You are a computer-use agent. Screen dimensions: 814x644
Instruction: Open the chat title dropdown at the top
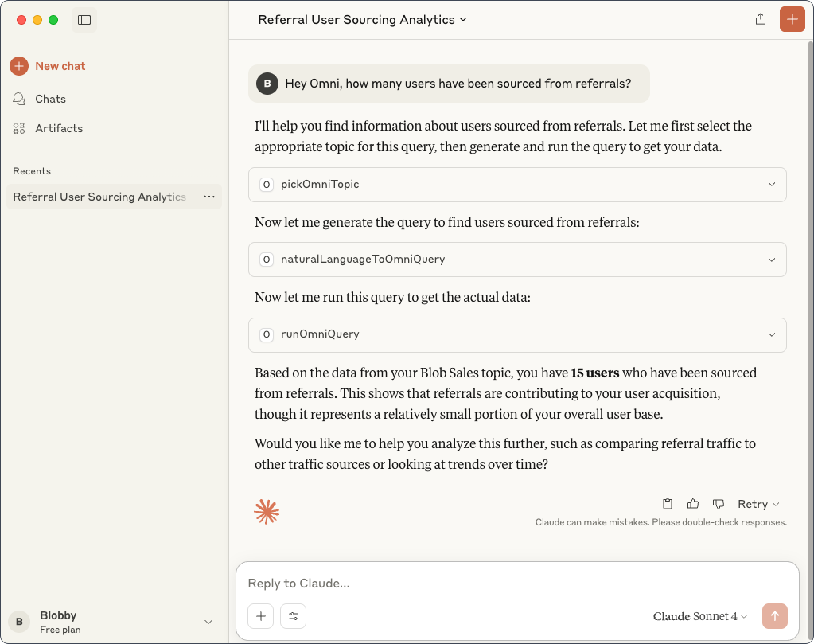[362, 20]
